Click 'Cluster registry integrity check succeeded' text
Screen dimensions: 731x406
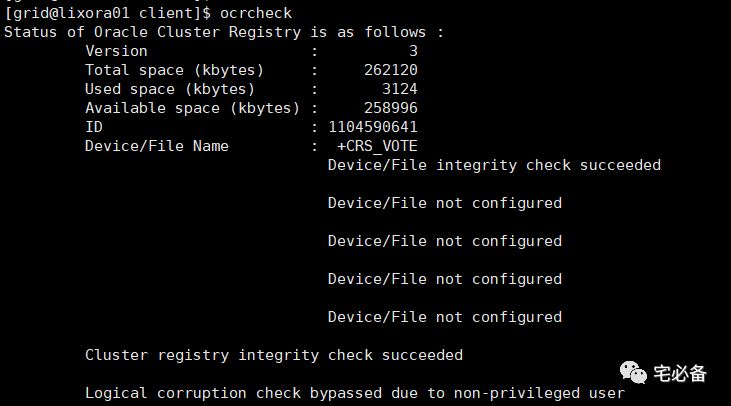pyautogui.click(x=274, y=355)
